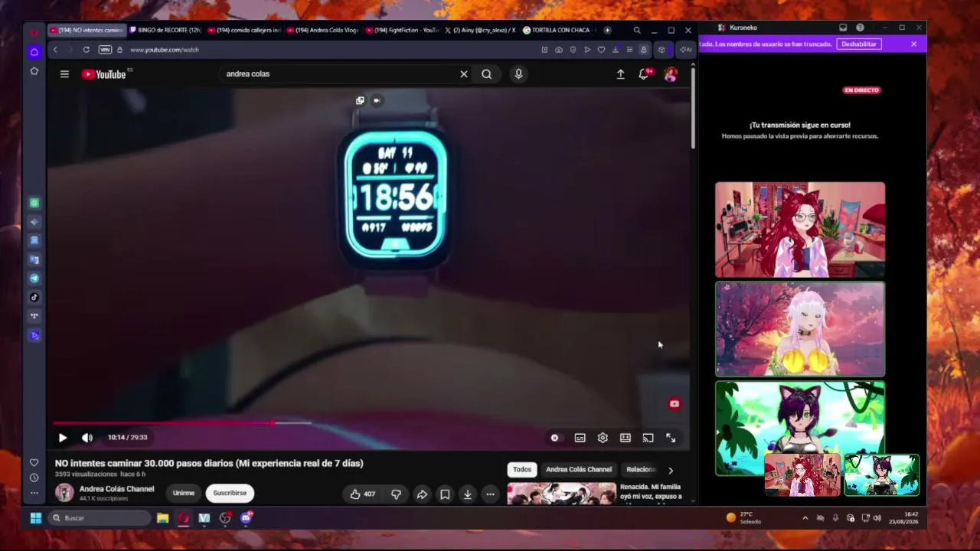The width and height of the screenshot is (980, 551).
Task: Select the 'Andrea Colás Channel' filter chip
Action: coord(579,469)
